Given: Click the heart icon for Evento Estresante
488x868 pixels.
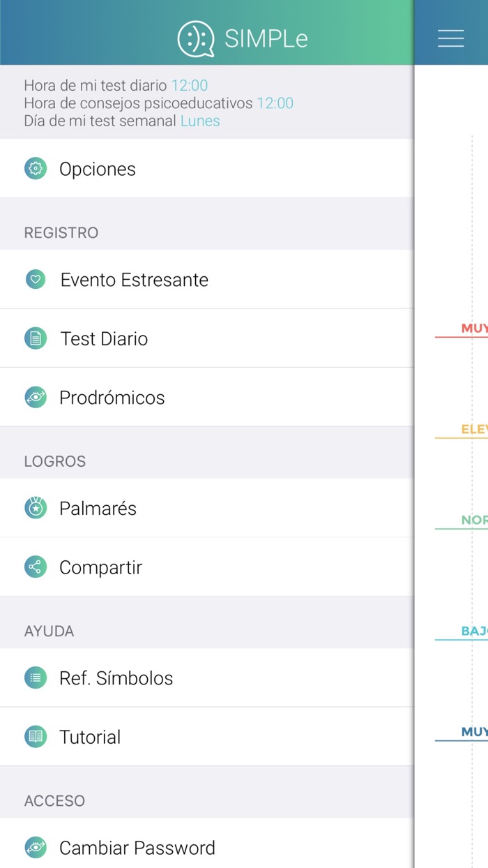Looking at the screenshot, I should (36, 280).
